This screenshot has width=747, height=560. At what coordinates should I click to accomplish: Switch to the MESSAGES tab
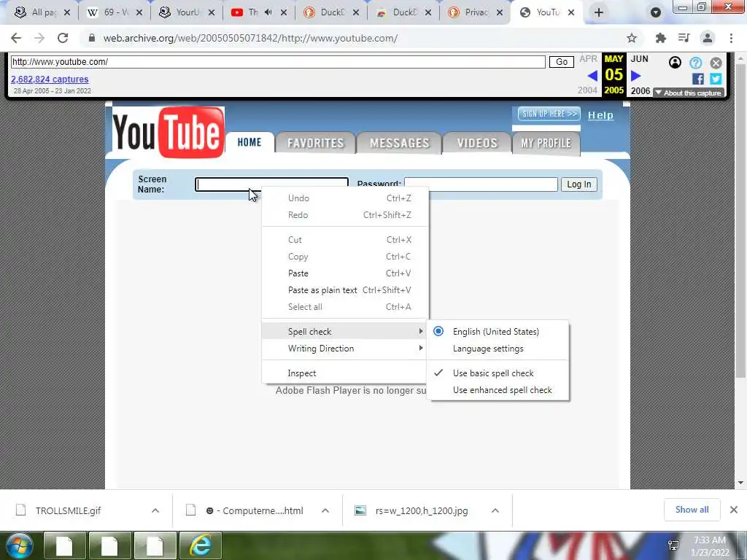tap(399, 143)
